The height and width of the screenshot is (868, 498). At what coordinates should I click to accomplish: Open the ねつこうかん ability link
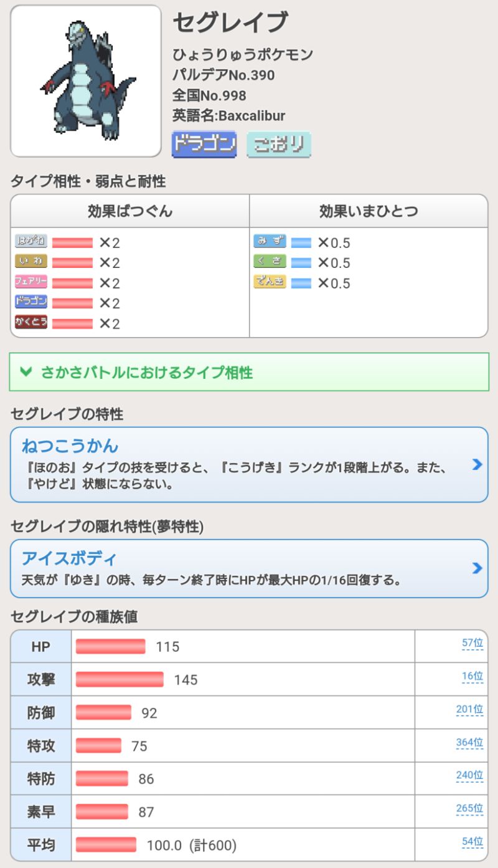point(70,446)
